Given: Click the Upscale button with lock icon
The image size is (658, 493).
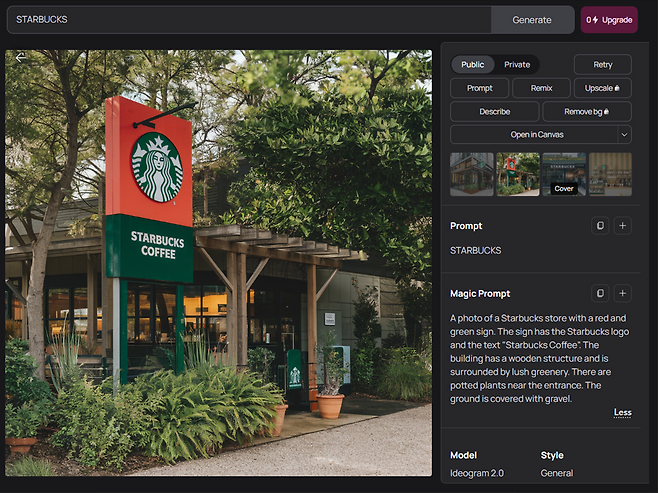Looking at the screenshot, I should (x=602, y=88).
